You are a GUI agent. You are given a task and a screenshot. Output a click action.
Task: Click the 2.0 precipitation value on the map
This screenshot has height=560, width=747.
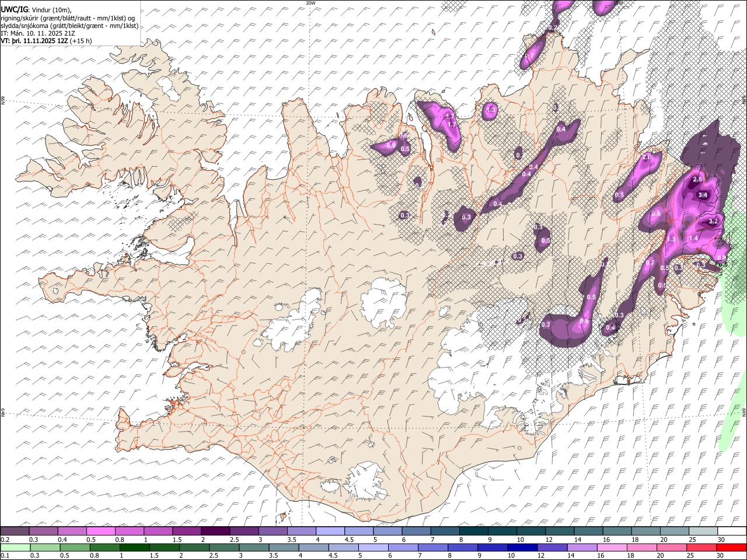[647, 157]
